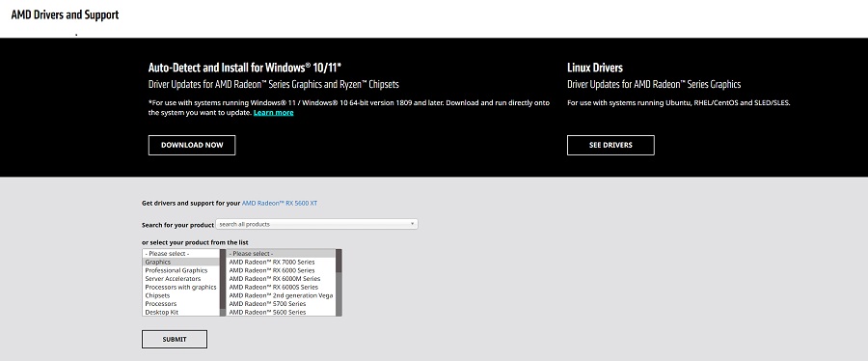Viewport: 868px width, 361px height.
Task: Submit the product selection form
Action: point(175,340)
